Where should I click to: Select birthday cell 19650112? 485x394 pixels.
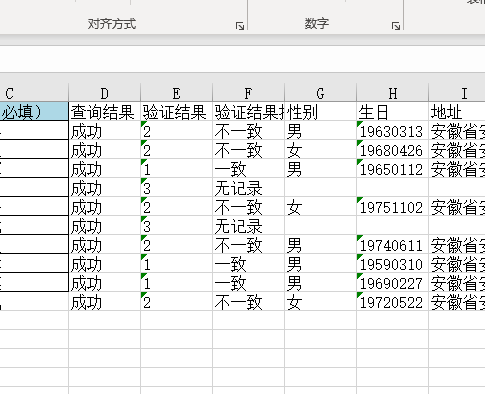(x=392, y=169)
